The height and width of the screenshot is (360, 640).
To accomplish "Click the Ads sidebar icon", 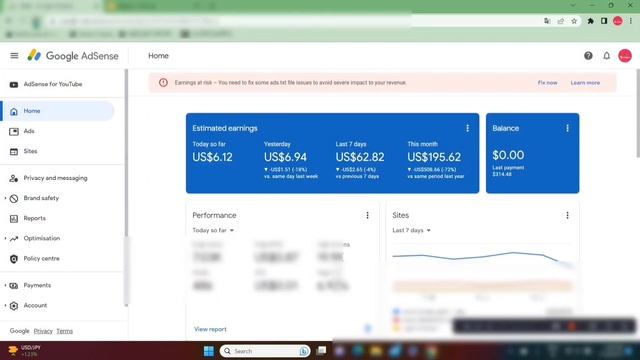I will pos(14,131).
